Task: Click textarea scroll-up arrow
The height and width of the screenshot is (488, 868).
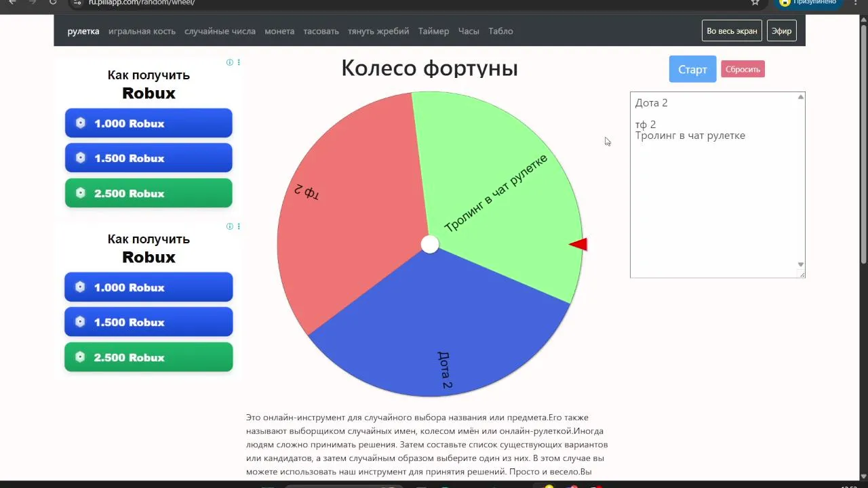Action: (801, 97)
